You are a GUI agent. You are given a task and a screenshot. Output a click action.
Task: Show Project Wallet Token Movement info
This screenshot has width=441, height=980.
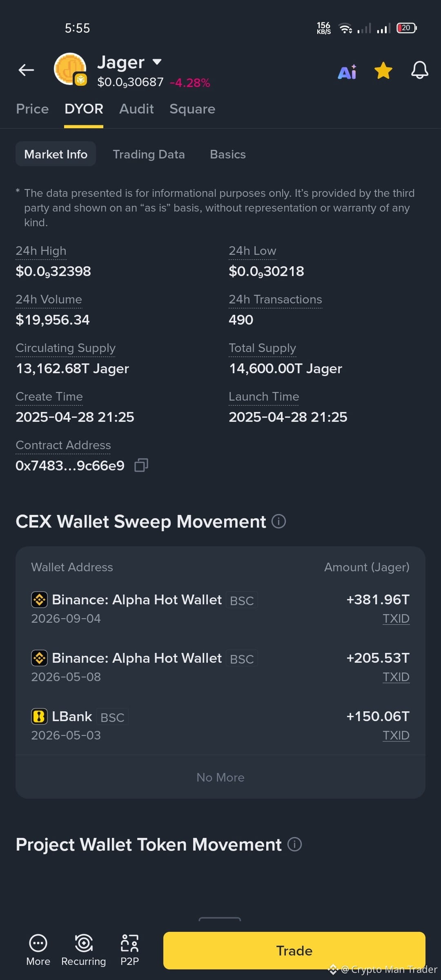tap(294, 844)
